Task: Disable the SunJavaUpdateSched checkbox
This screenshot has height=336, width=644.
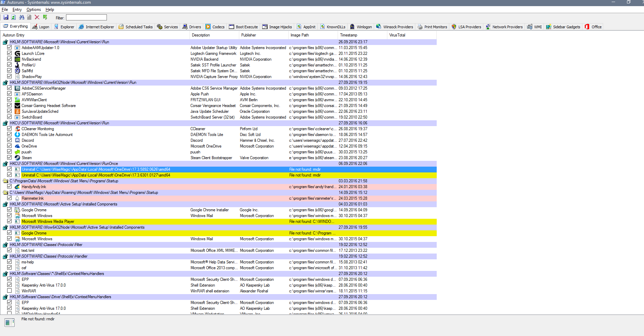Action: pos(10,111)
